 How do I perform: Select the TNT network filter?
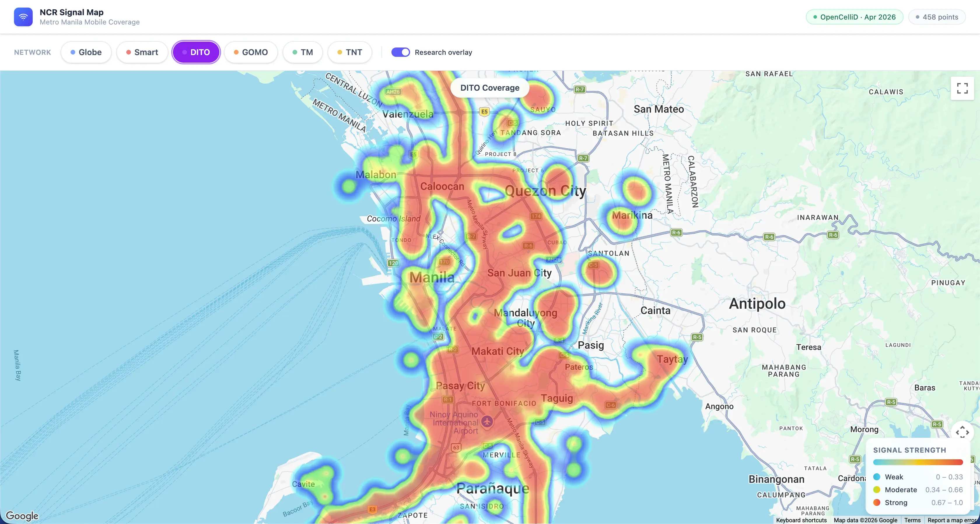pos(350,52)
